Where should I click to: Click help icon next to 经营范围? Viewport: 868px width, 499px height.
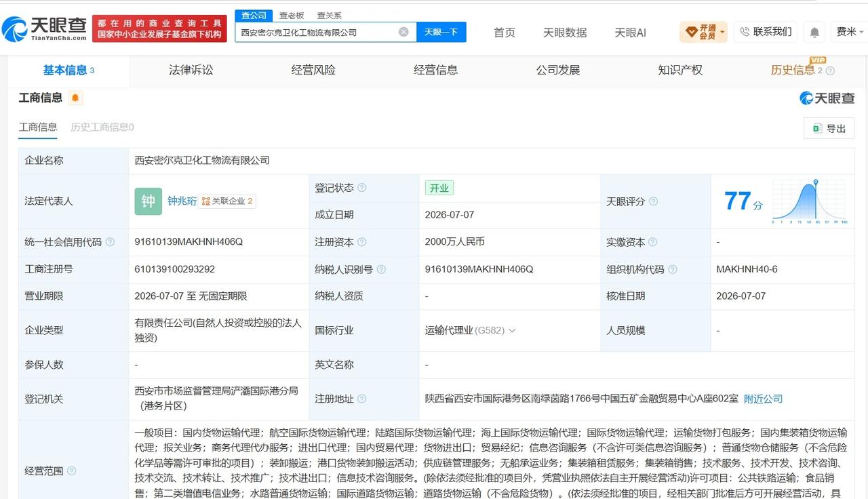tap(71, 471)
